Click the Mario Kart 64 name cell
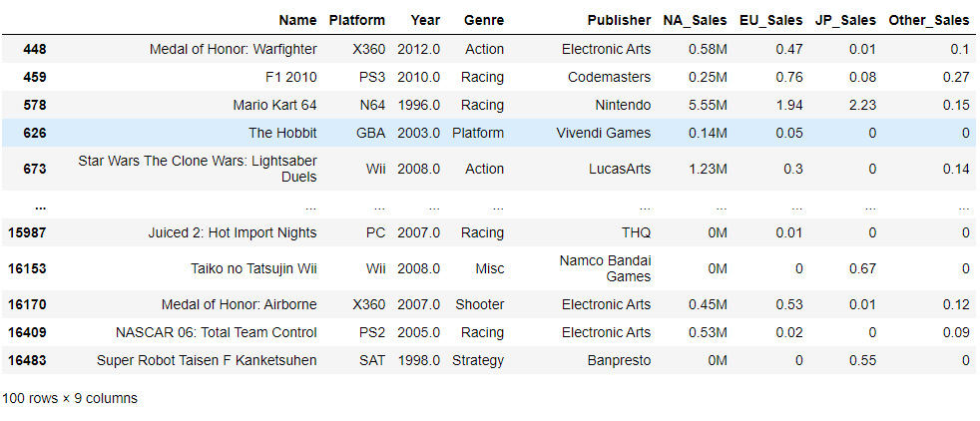The image size is (980, 421). tap(273, 105)
